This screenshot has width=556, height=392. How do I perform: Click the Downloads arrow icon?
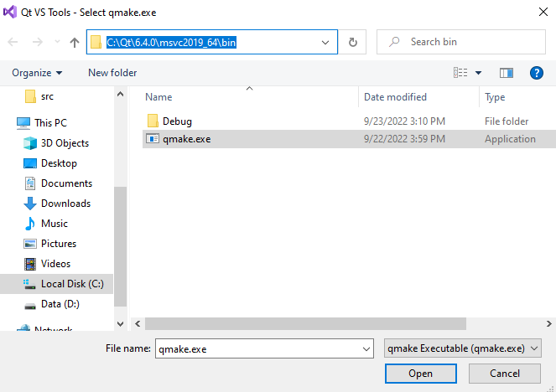[x=30, y=204]
